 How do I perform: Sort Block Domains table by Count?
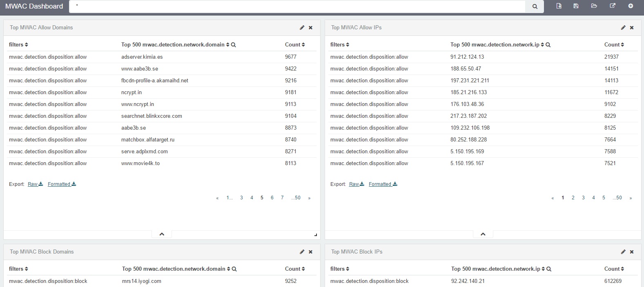[x=295, y=269]
